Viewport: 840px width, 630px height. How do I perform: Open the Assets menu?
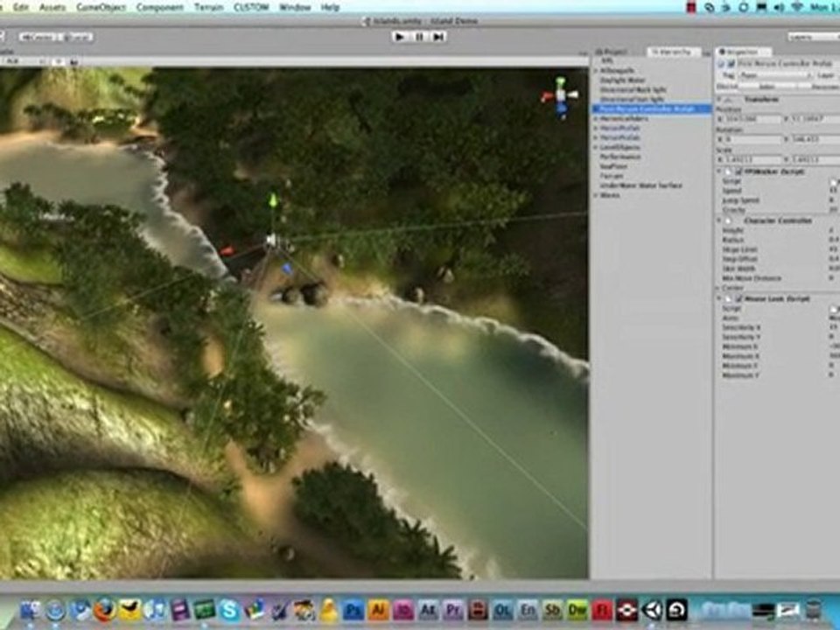click(x=52, y=7)
